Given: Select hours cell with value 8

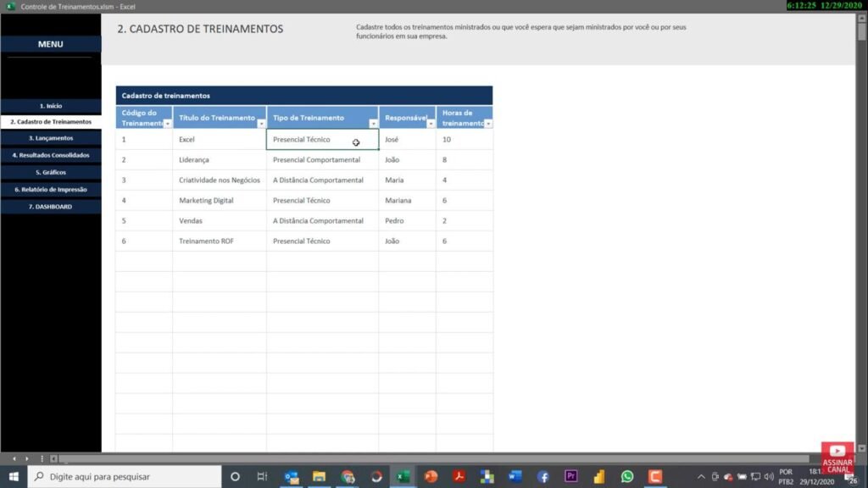Looking at the screenshot, I should [x=465, y=160].
